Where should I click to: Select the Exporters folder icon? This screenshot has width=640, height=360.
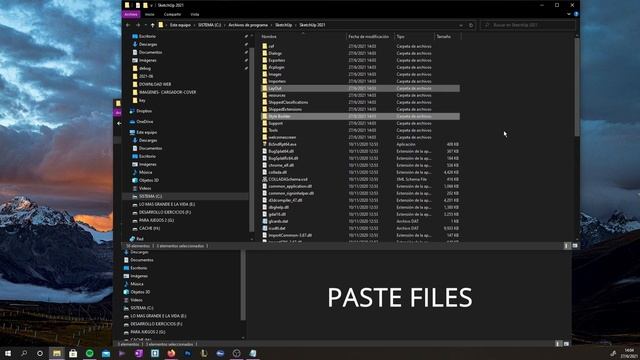pos(264,60)
